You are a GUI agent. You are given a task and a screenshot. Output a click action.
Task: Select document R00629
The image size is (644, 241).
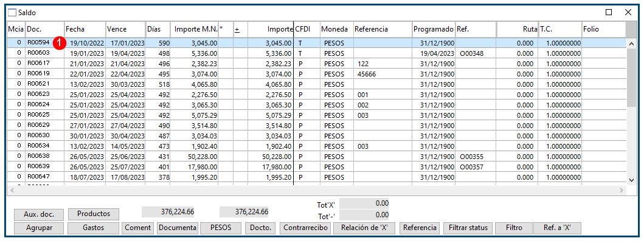coord(38,126)
